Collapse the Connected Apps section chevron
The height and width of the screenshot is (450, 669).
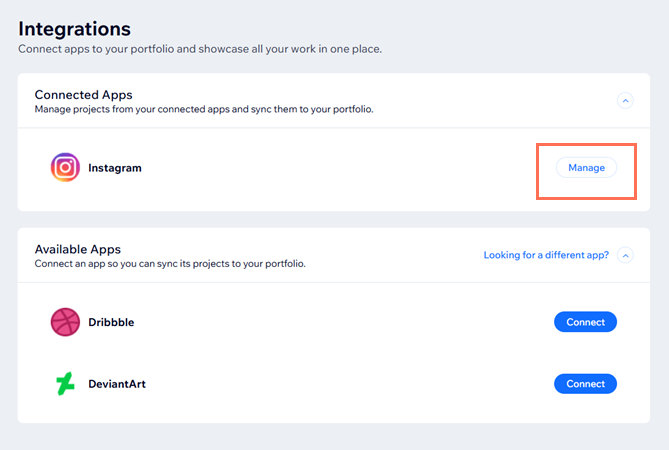(x=625, y=101)
